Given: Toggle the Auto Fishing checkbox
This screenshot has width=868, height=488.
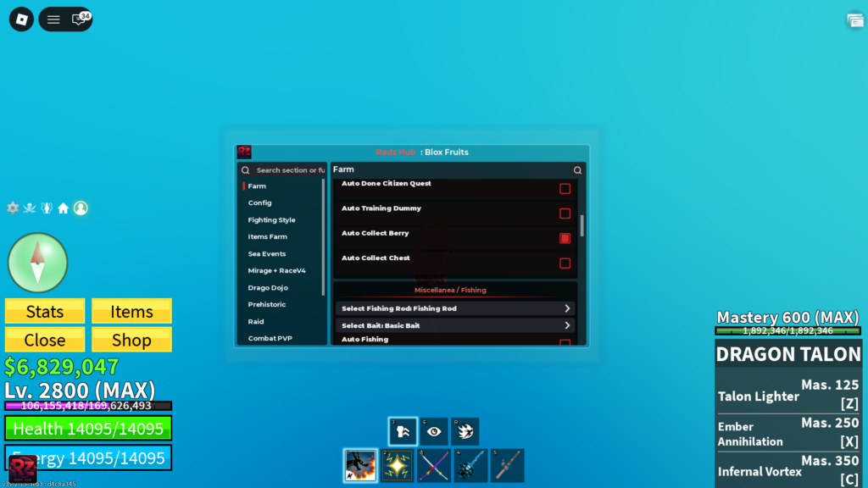Looking at the screenshot, I should click(x=565, y=343).
